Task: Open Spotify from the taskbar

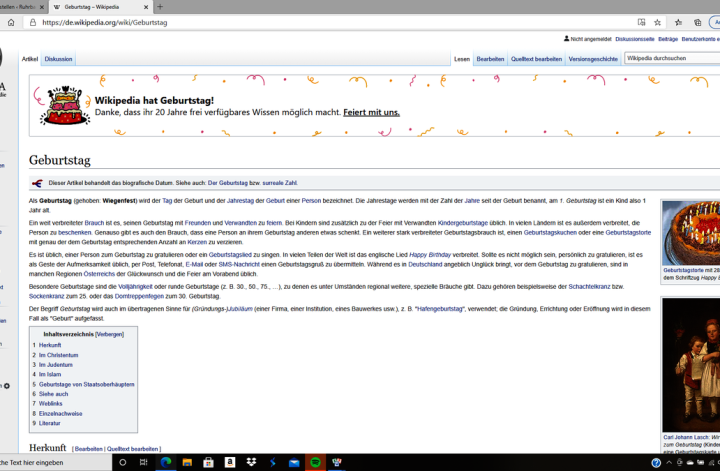Action: pyautogui.click(x=317, y=463)
